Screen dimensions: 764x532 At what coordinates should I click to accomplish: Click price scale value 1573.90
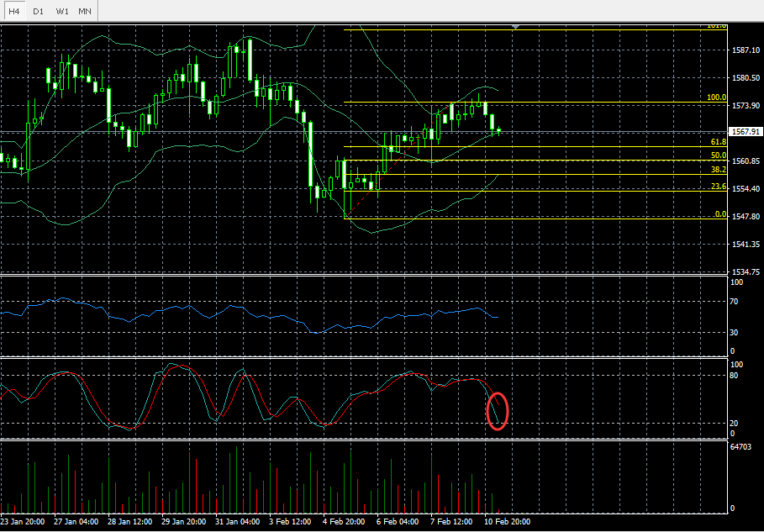[746, 106]
